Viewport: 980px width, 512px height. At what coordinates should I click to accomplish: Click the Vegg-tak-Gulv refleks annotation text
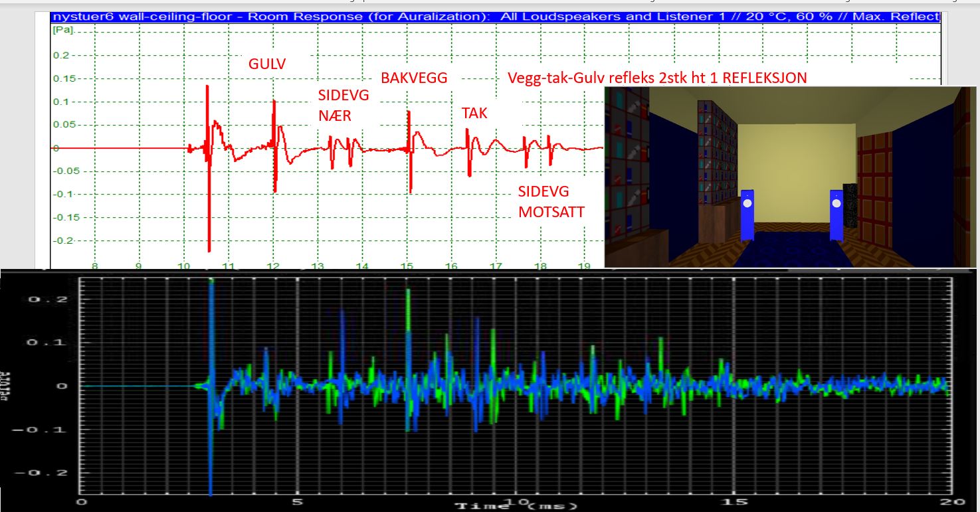click(657, 78)
